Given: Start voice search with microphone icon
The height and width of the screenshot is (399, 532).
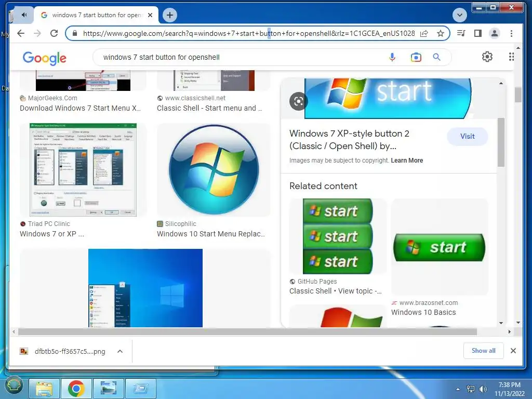Looking at the screenshot, I should tap(392, 57).
